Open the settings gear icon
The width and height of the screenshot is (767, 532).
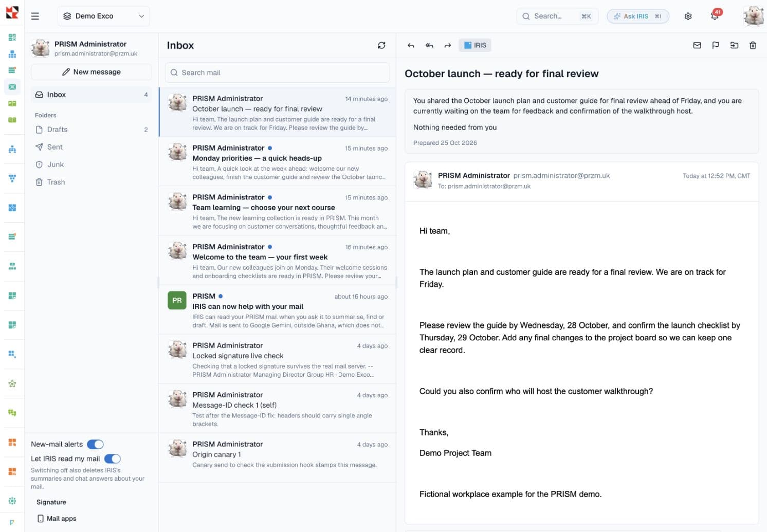[688, 16]
